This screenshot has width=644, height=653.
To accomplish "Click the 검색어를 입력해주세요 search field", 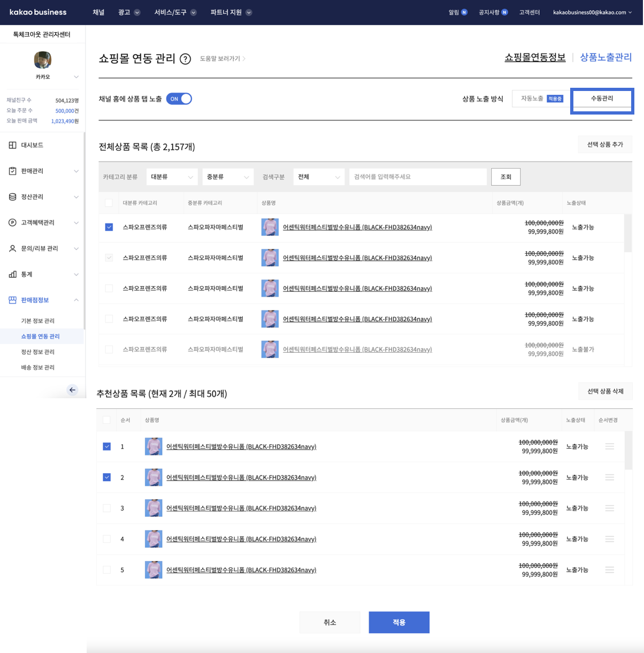I will pyautogui.click(x=418, y=177).
